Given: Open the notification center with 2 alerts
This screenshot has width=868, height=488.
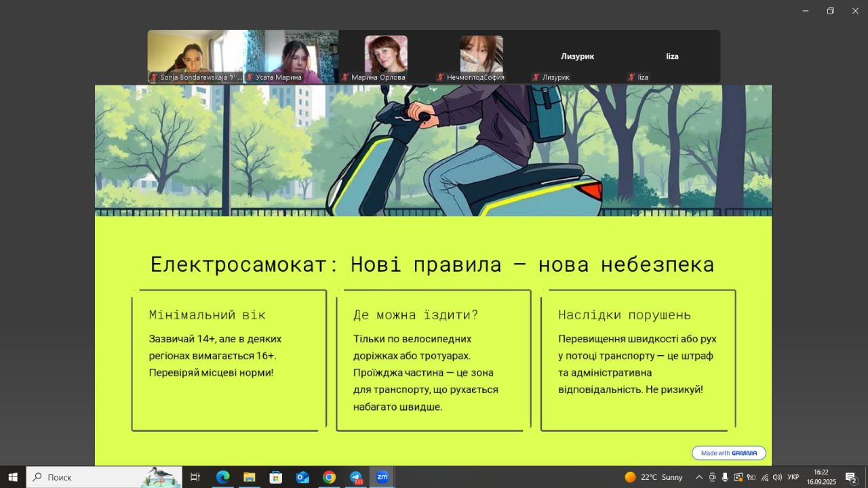Looking at the screenshot, I should [851, 477].
